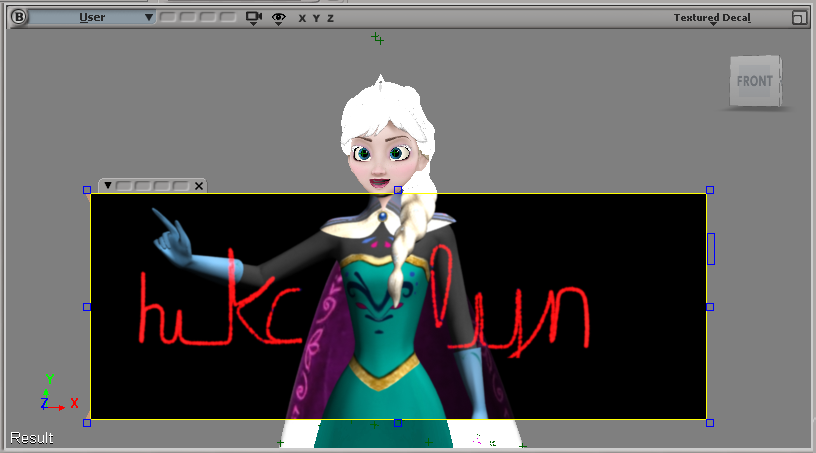The height and width of the screenshot is (453, 816).
Task: Click the viewport B letter identifier button
Action: point(19,17)
